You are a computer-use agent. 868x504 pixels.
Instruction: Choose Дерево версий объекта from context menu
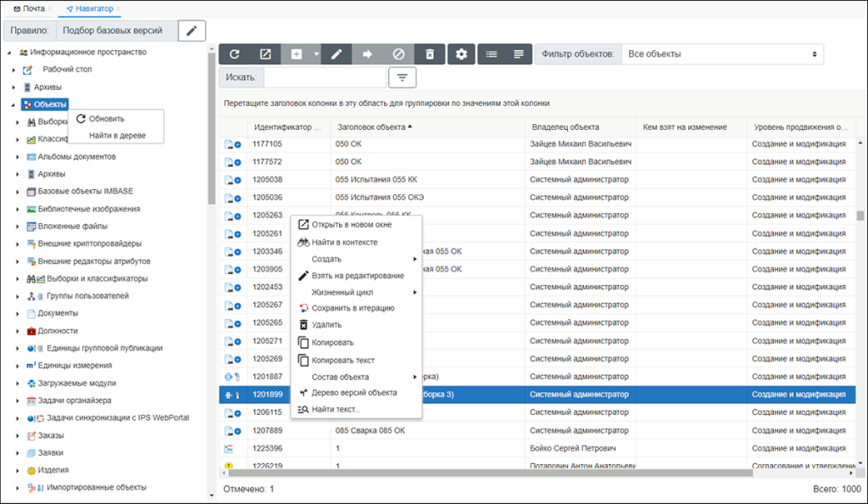pos(353,394)
